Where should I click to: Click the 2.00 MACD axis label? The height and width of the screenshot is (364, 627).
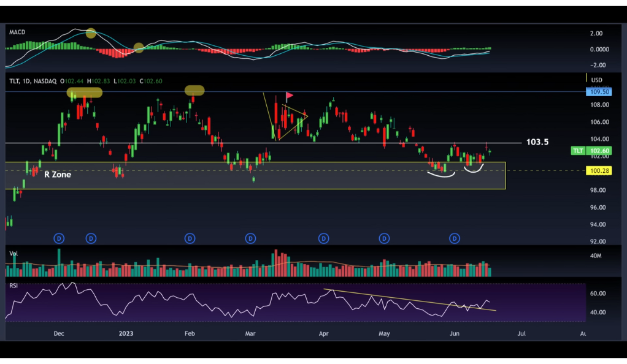(596, 33)
